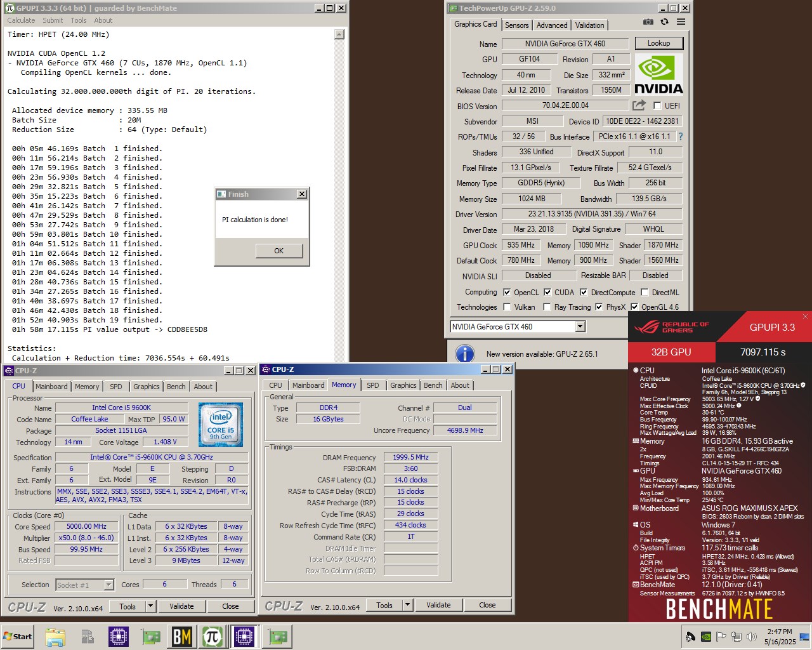Image resolution: width=812 pixels, height=650 pixels.
Task: Toggle the Vulkan checkbox
Action: tap(507, 307)
